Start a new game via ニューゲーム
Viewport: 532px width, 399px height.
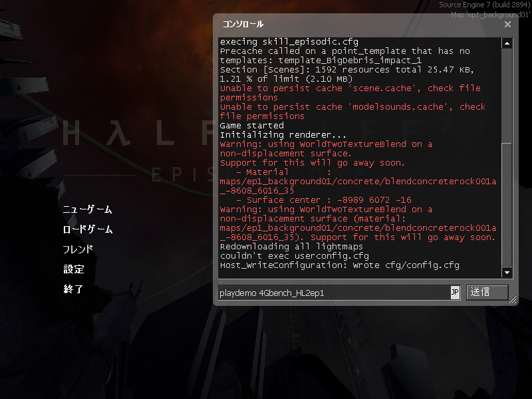point(87,209)
